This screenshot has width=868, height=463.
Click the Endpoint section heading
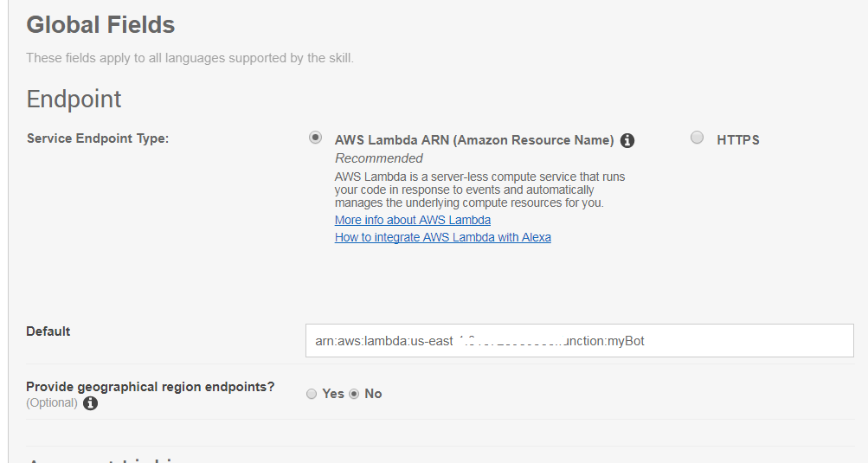click(74, 100)
